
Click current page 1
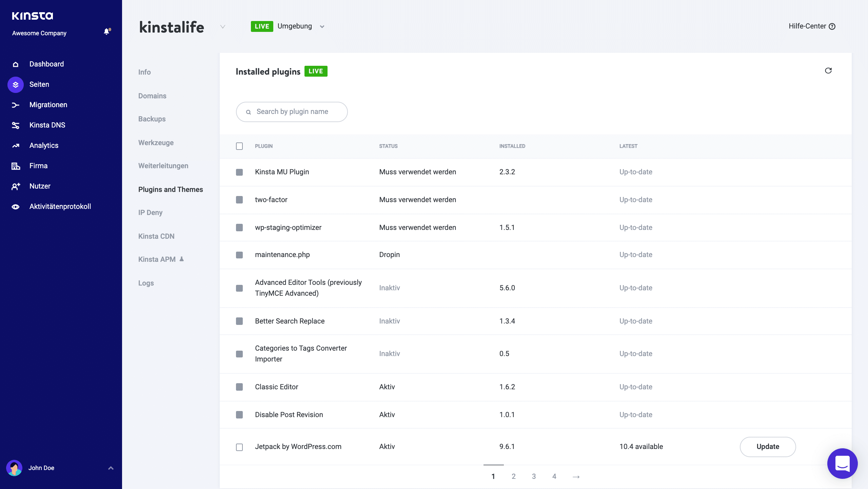point(493,476)
